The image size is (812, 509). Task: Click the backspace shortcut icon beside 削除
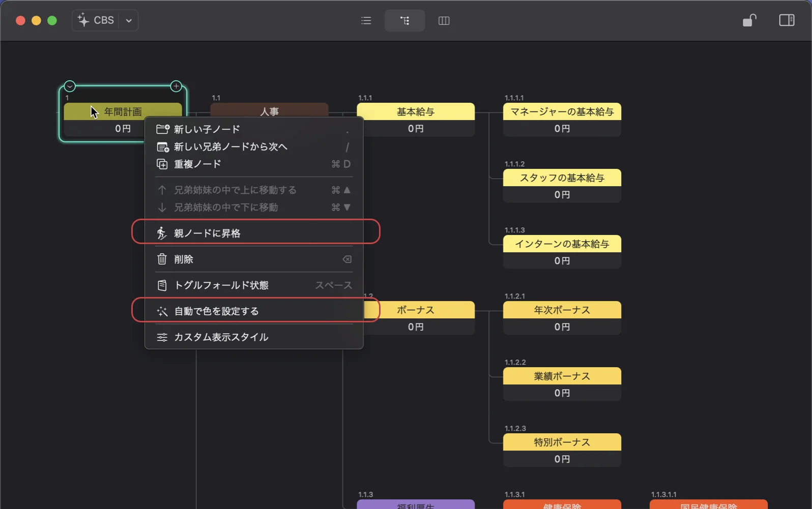click(x=347, y=259)
